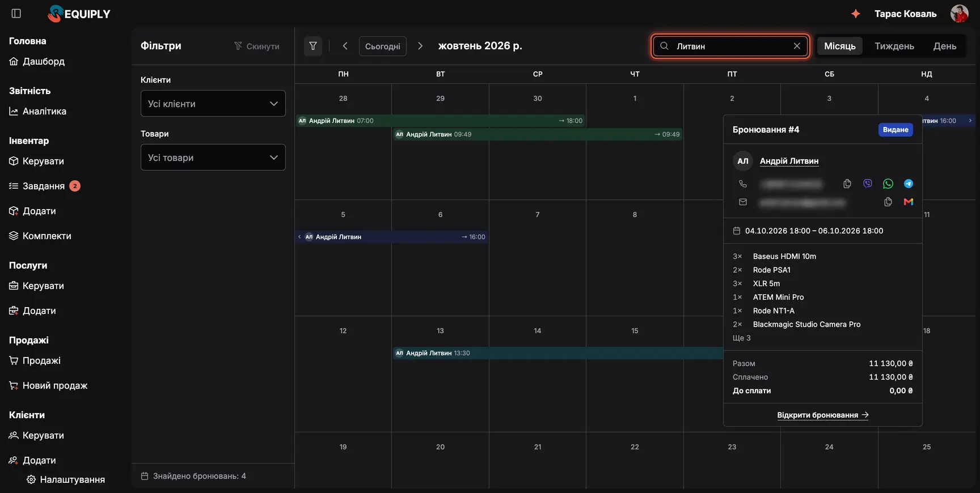Contact the client via Viber
Viewport: 980px width, 493px height.
point(868,184)
